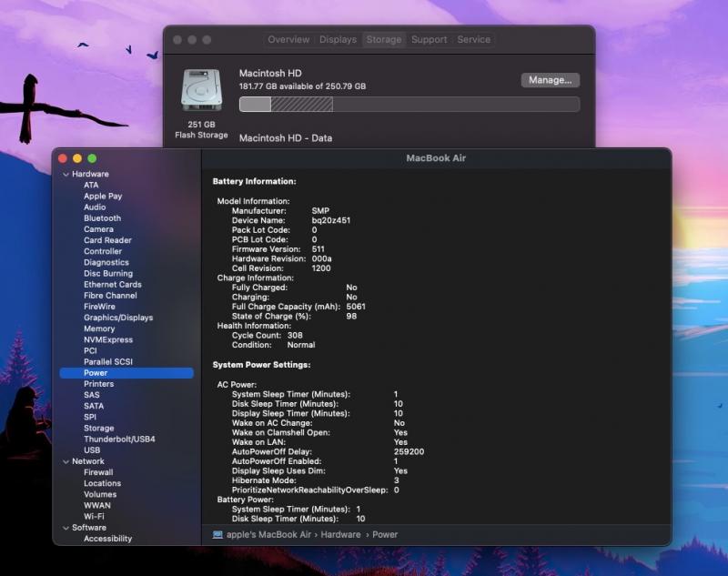Click the Battery Information heading

255,181
